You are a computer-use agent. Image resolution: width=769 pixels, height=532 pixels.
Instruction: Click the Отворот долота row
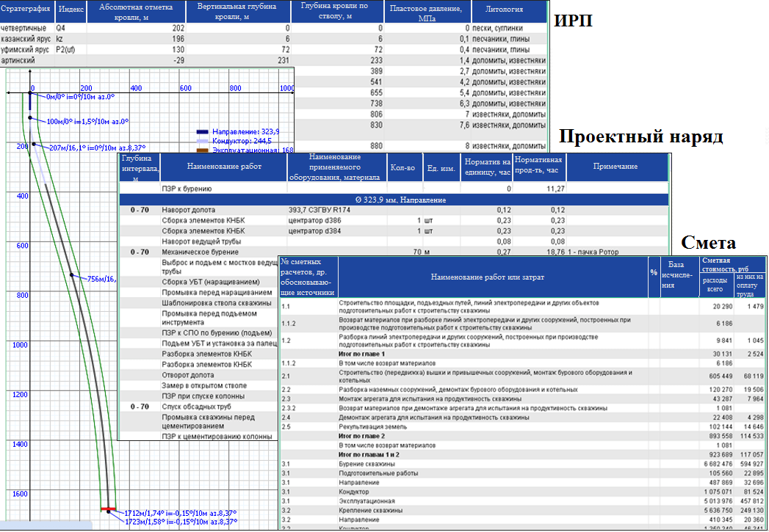pos(199,375)
